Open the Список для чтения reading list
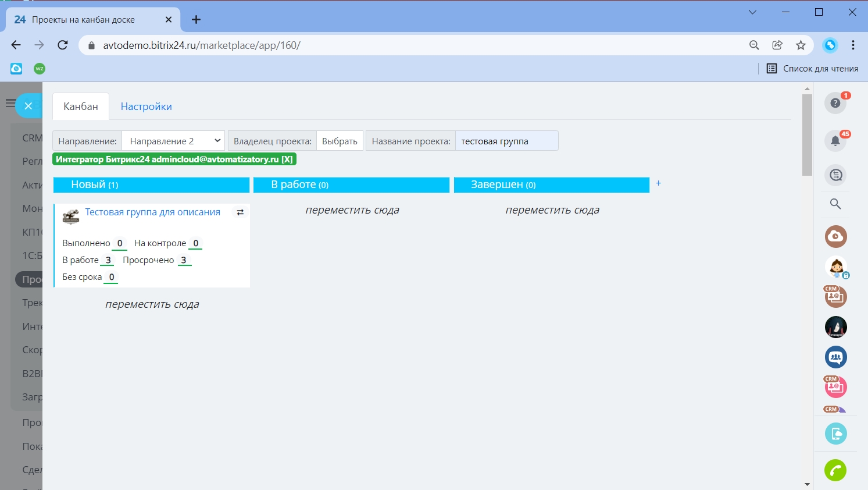 pyautogui.click(x=813, y=69)
